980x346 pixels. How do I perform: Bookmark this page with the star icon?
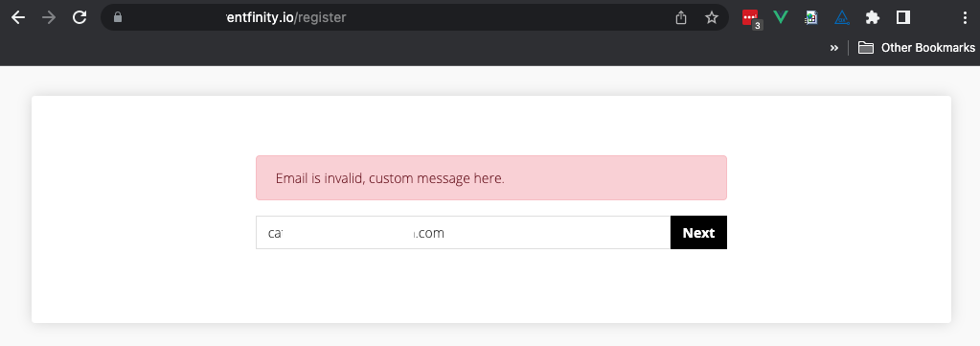pos(711,17)
